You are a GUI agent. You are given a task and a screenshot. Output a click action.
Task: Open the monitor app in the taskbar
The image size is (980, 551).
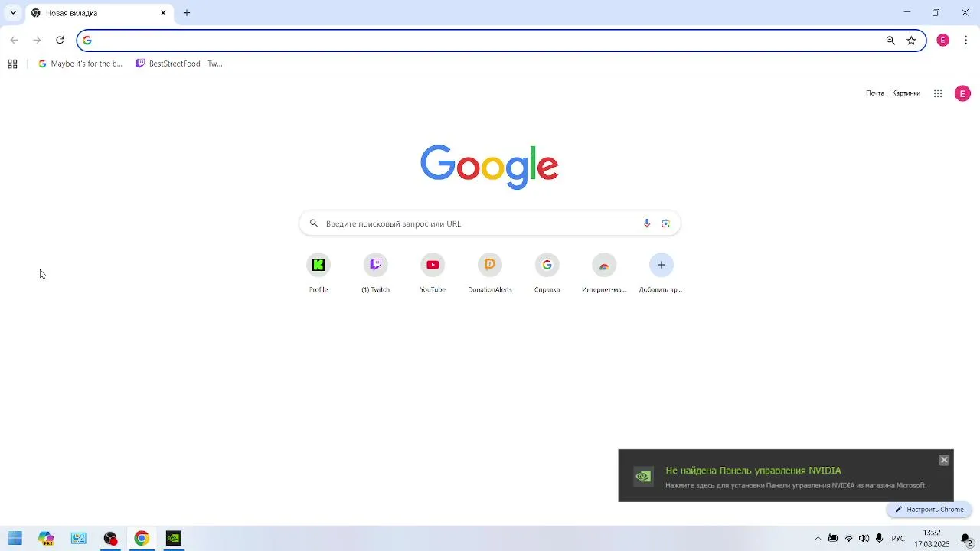coord(78,539)
